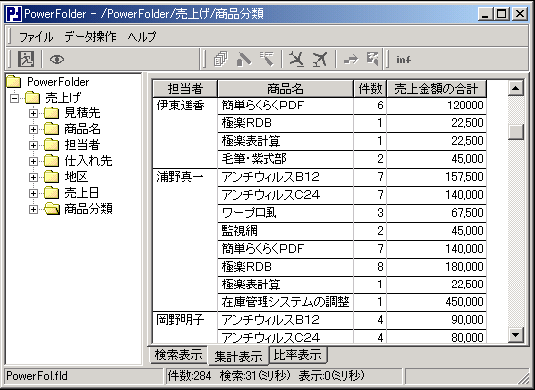Image resolution: width=535 pixels, height=390 pixels.
Task: Open the ヘルプ menu
Action: [x=142, y=37]
